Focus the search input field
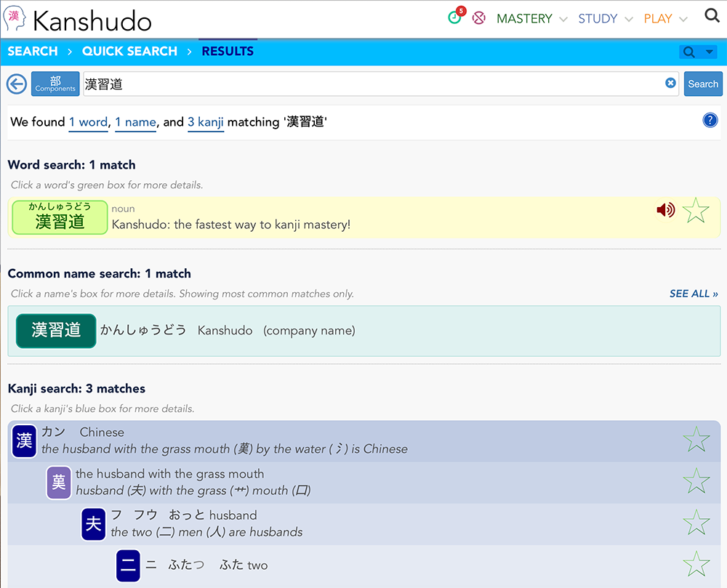 pos(381,84)
